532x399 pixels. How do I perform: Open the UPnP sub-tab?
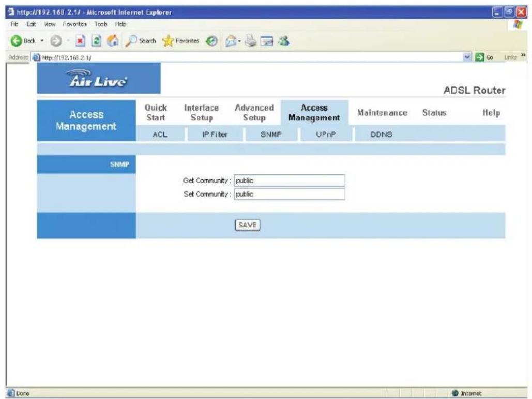[x=326, y=135]
